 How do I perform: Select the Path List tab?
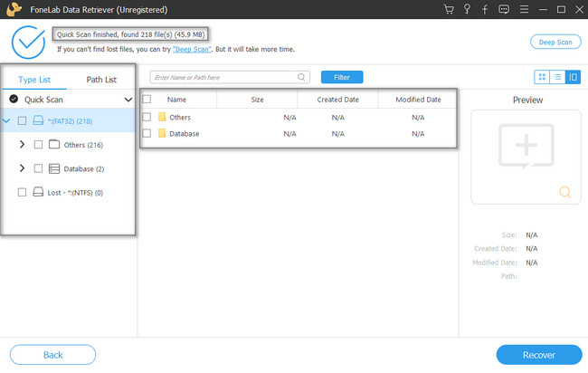click(x=101, y=80)
